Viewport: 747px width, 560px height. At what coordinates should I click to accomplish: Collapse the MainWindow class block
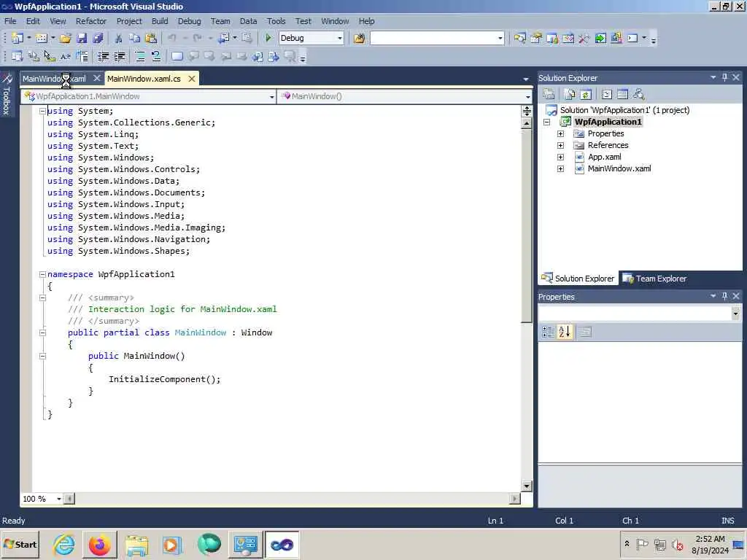pyautogui.click(x=42, y=332)
